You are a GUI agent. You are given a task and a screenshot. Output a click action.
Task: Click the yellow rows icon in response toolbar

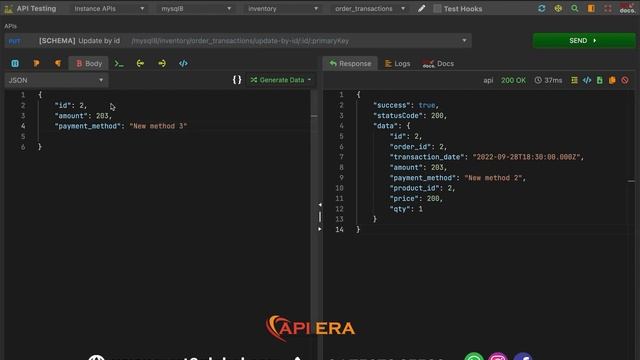coord(574,80)
